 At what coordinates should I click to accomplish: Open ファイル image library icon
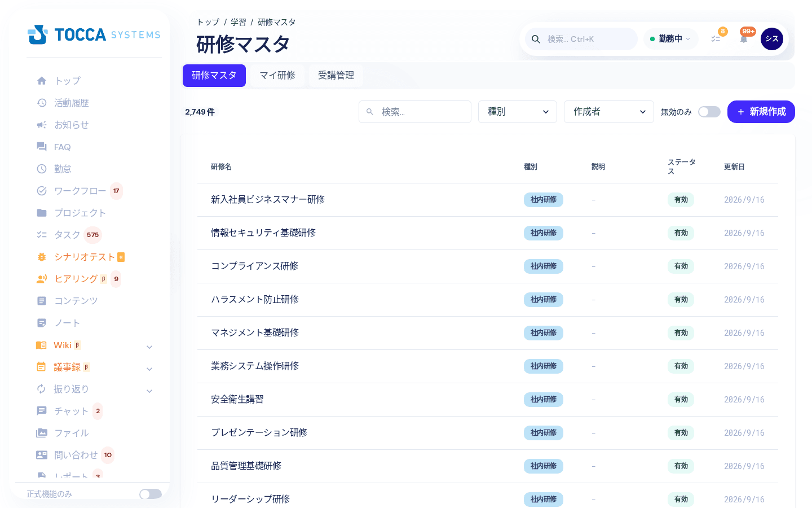(42, 433)
